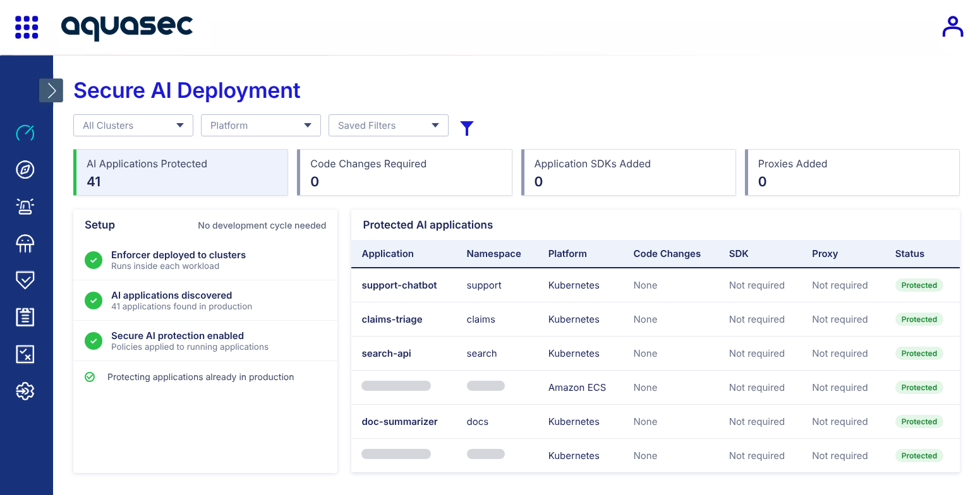
Task: Open the doc-summarizer application row
Action: [655, 422]
